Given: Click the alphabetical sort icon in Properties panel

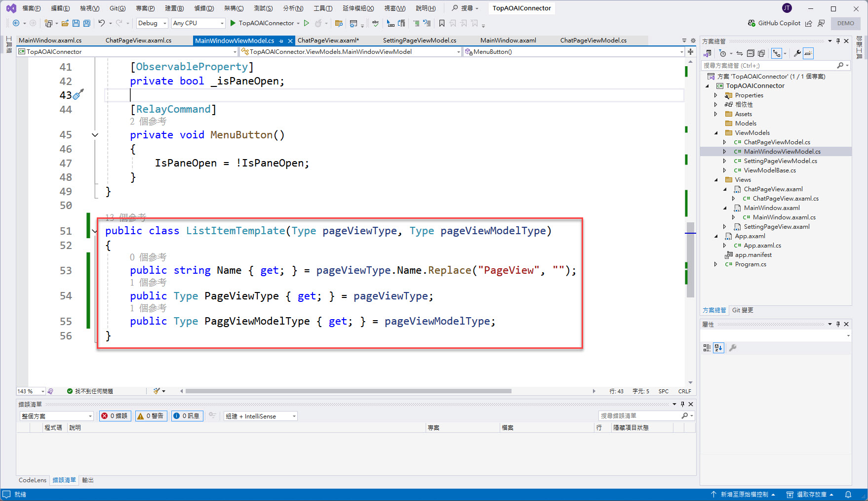Looking at the screenshot, I should pyautogui.click(x=718, y=348).
